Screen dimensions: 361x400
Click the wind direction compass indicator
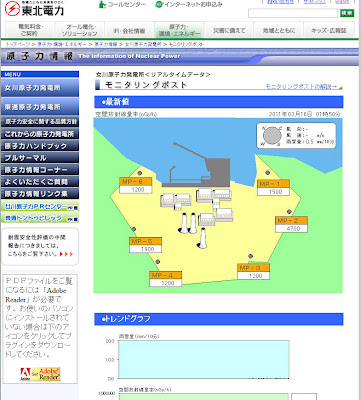tap(272, 136)
